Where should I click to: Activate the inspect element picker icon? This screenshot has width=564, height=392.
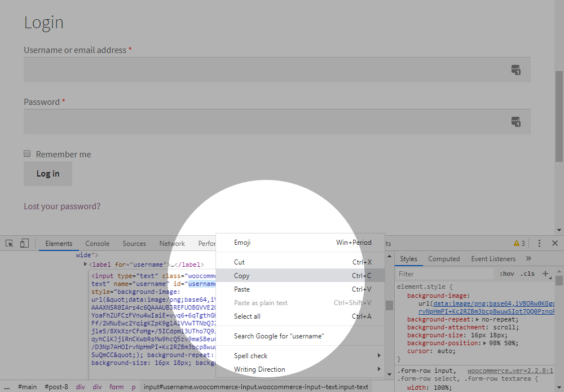[x=10, y=244]
